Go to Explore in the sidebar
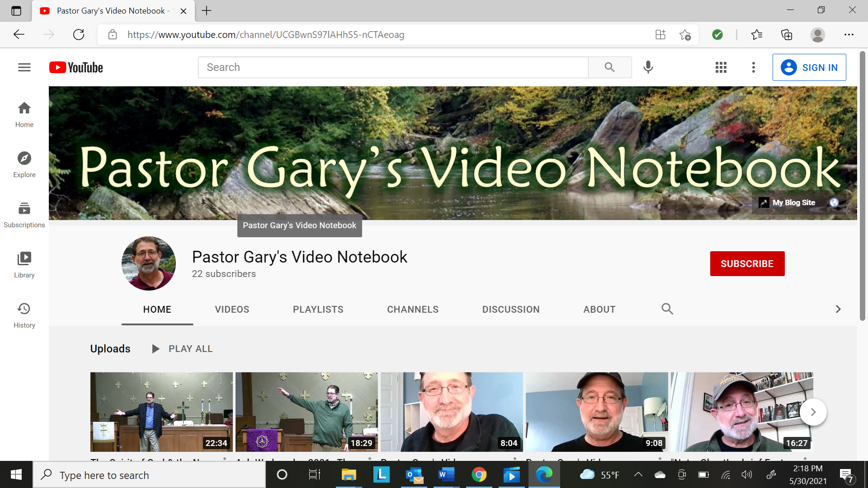868x488 pixels. click(24, 164)
